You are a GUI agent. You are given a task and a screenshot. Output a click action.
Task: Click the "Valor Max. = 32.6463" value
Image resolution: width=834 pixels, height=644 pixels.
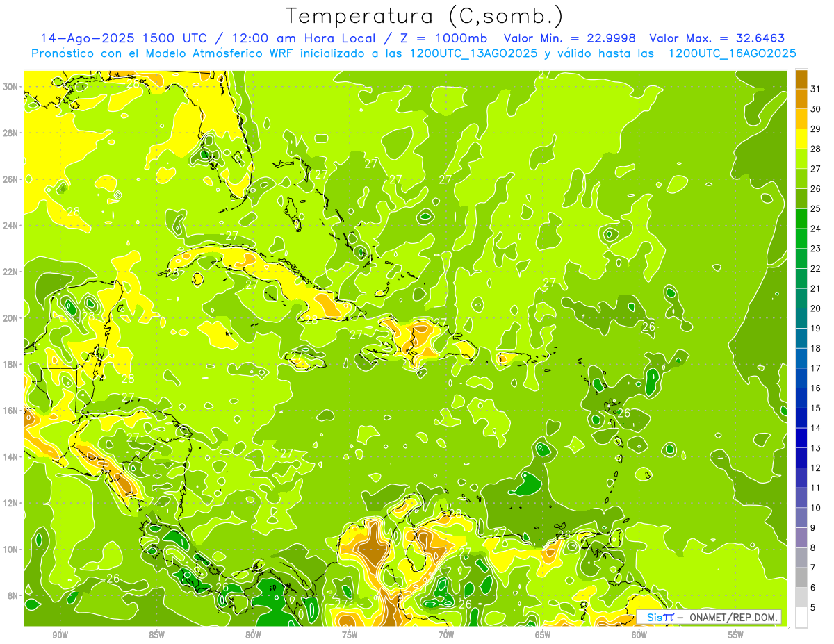pyautogui.click(x=717, y=38)
